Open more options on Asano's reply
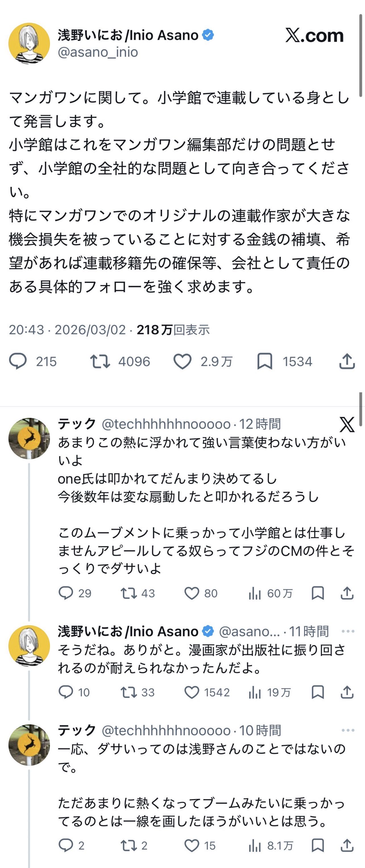 tap(348, 631)
